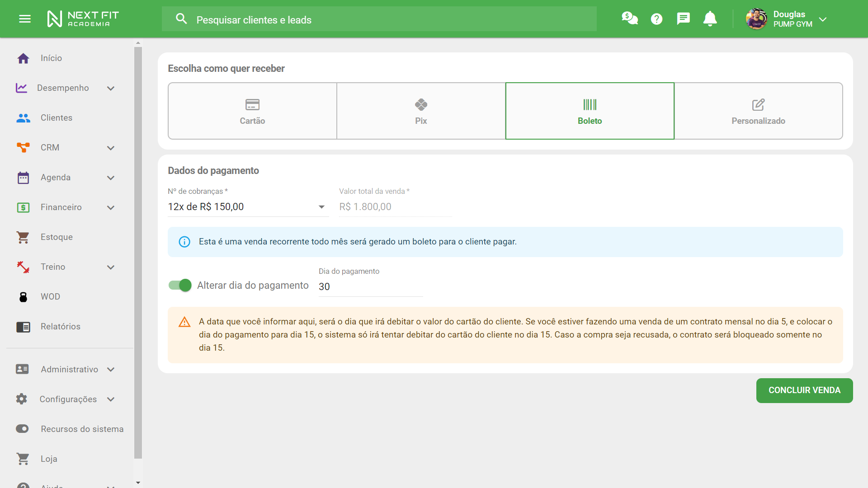Viewport: 868px width, 488px height.
Task: Click the WOD kettlebell icon
Action: [x=23, y=297]
